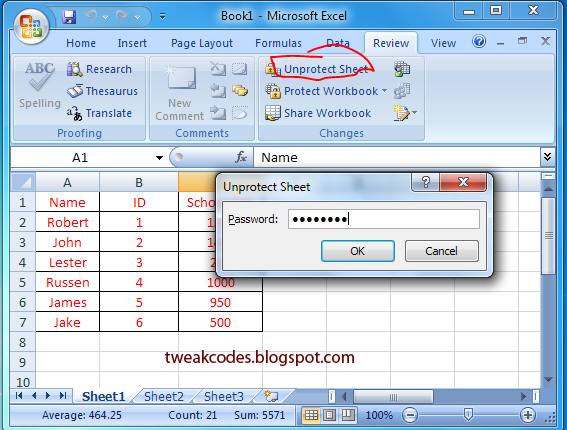Click the Undo arrow icon
This screenshot has height=430, width=567.
click(x=91, y=17)
